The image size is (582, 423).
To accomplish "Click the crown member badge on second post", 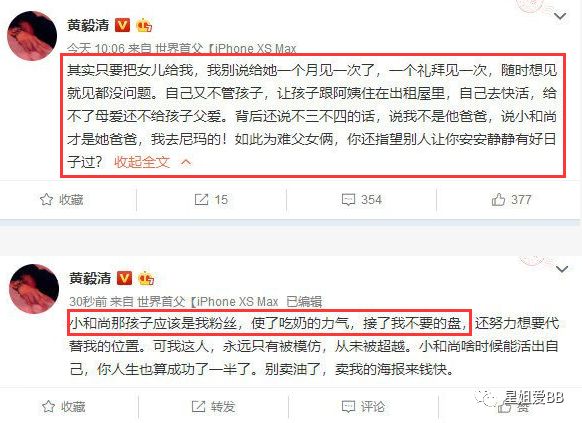I will (146, 278).
